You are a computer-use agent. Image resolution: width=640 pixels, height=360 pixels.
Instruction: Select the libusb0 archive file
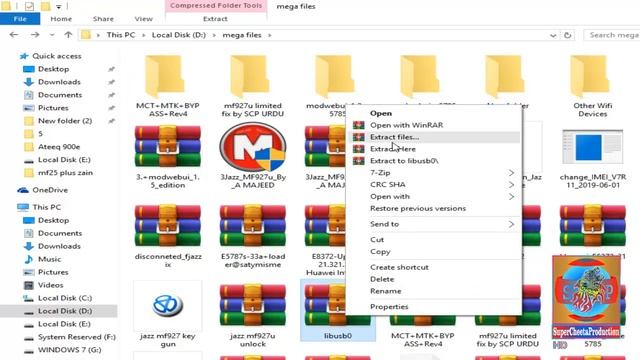click(x=338, y=310)
